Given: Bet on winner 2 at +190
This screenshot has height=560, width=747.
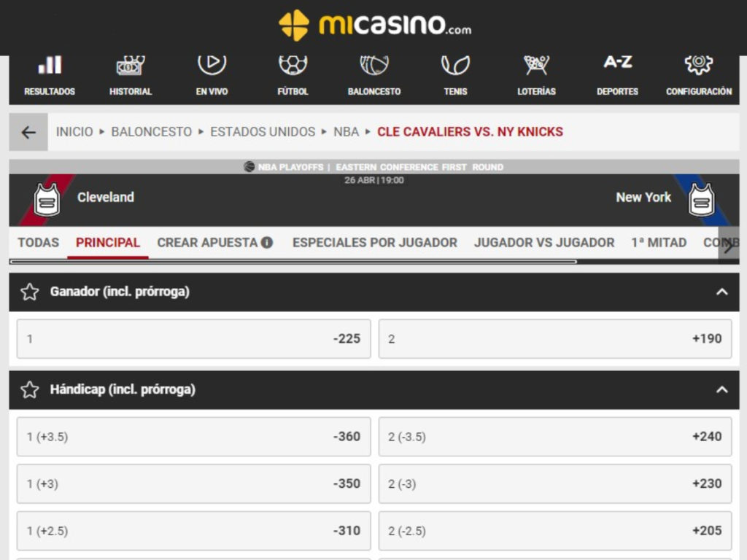Looking at the screenshot, I should click(555, 339).
